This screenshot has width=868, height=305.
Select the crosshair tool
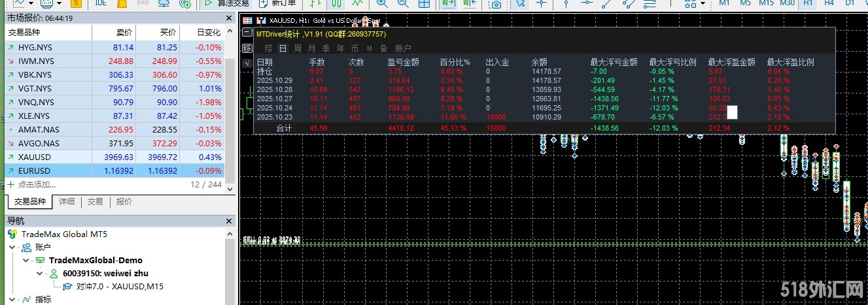pos(541,4)
